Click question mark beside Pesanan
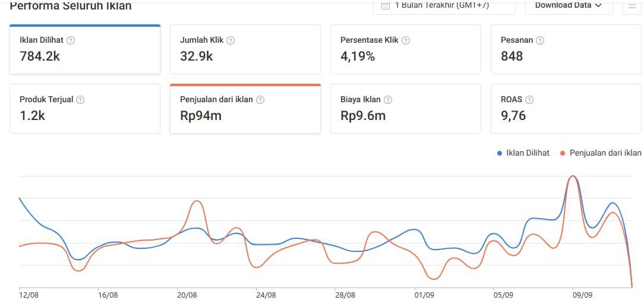Viewport: 644px width, 300px height. [x=539, y=40]
